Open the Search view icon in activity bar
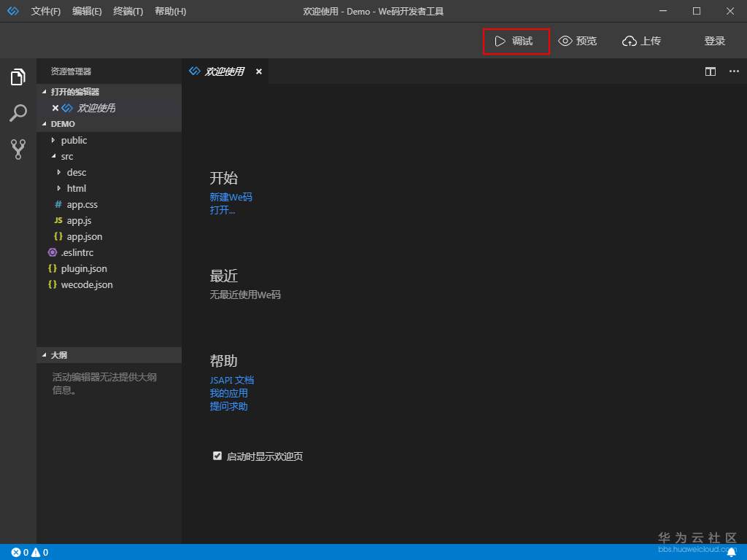 18,113
